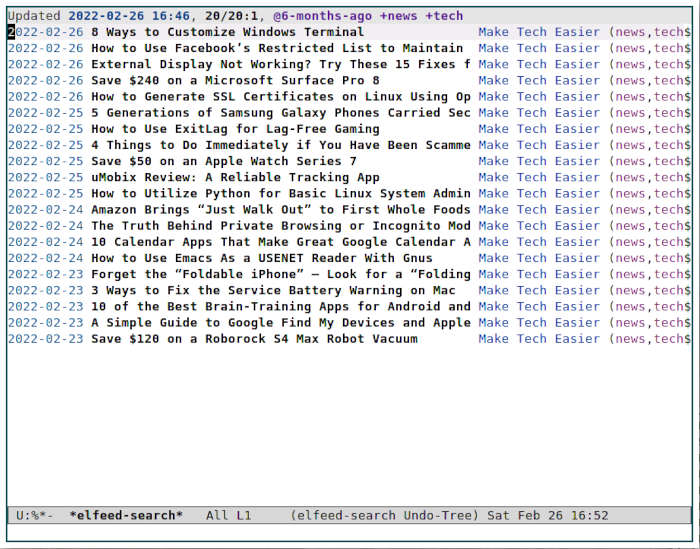Click date "2022-02-25" of Samsung Galaxy row
This screenshot has width=700, height=549.
(x=46, y=112)
